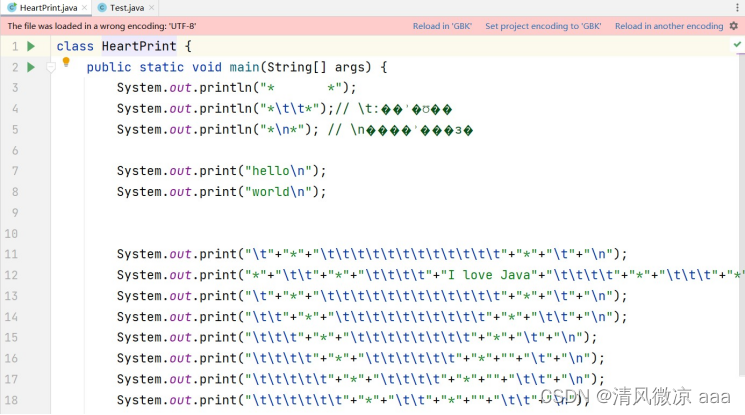Click the 'class' keyword on line 1
Screen dimensions: 745x415
pos(75,46)
